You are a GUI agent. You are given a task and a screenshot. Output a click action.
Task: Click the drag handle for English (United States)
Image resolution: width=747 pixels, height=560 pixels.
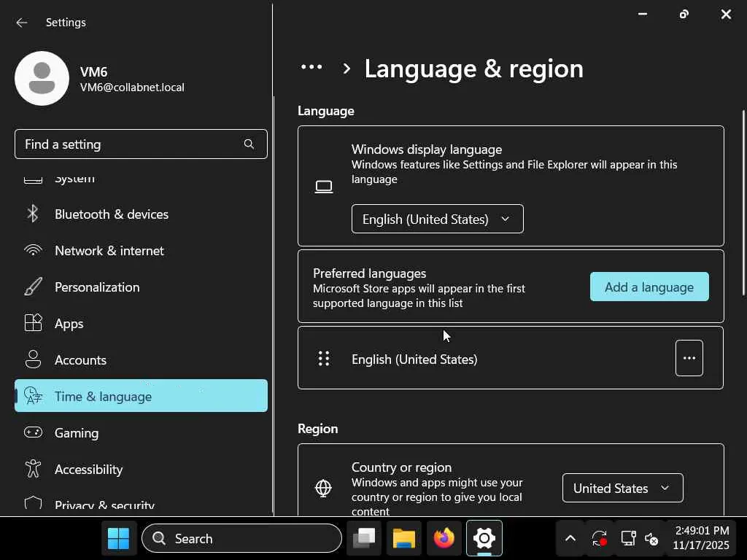(324, 359)
